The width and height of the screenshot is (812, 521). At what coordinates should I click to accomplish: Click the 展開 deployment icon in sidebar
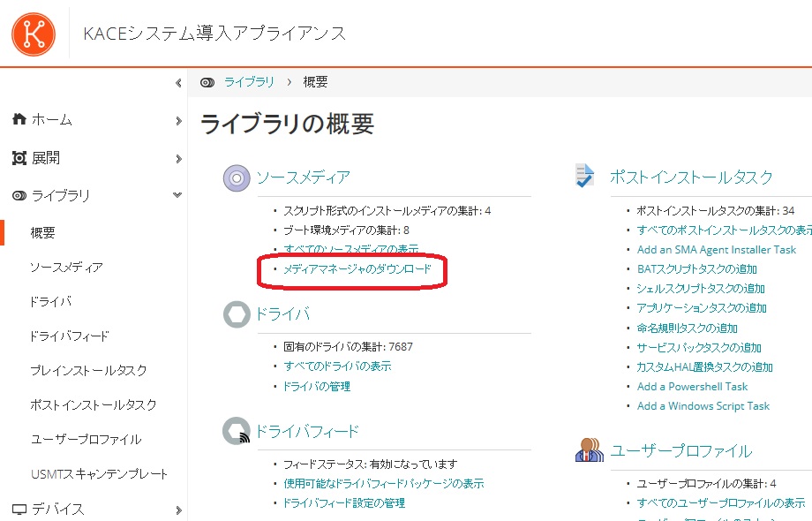(19, 158)
